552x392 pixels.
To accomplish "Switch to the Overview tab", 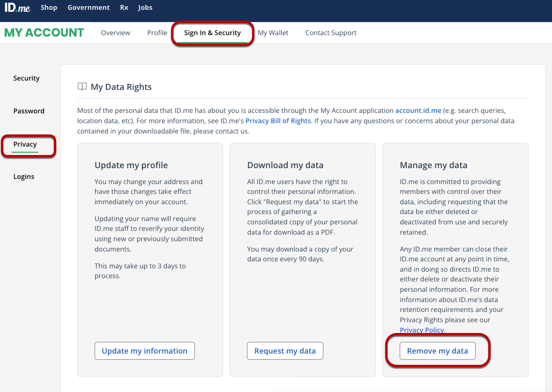I will 115,33.
